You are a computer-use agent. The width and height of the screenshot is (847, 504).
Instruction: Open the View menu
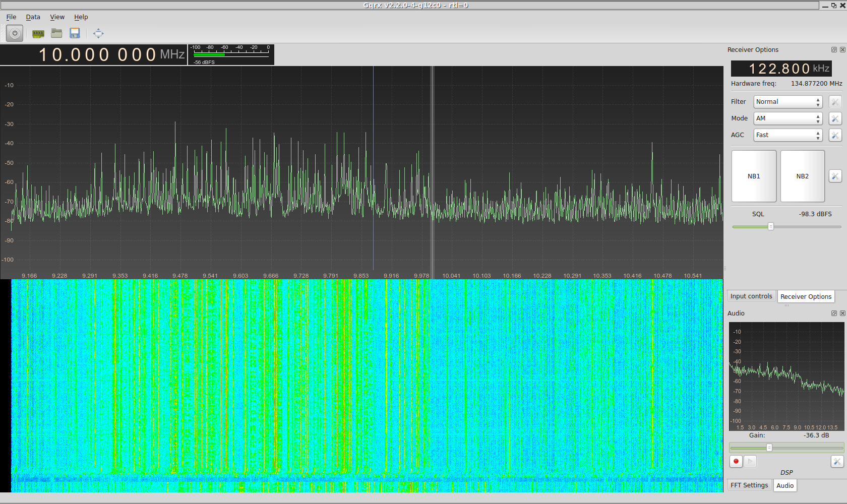[57, 17]
